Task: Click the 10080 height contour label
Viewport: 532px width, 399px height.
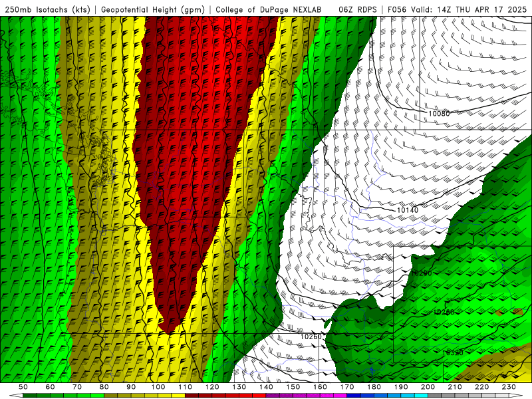Action: coord(439,114)
